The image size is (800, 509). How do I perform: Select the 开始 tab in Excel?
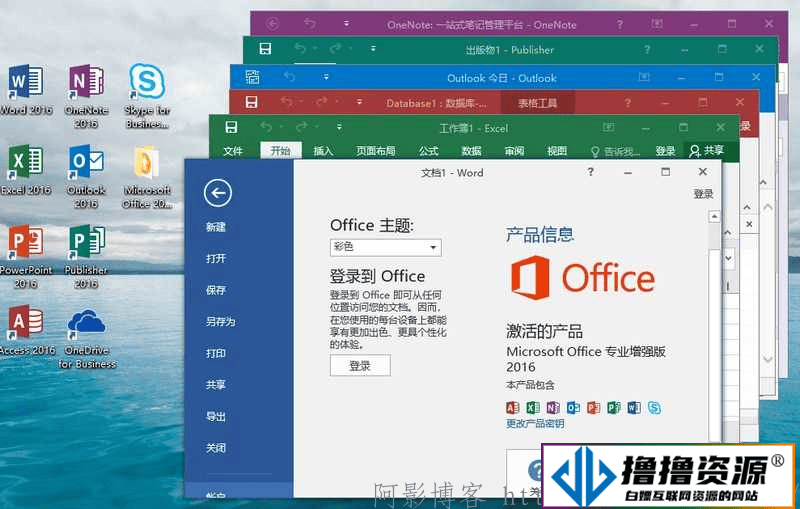281,151
